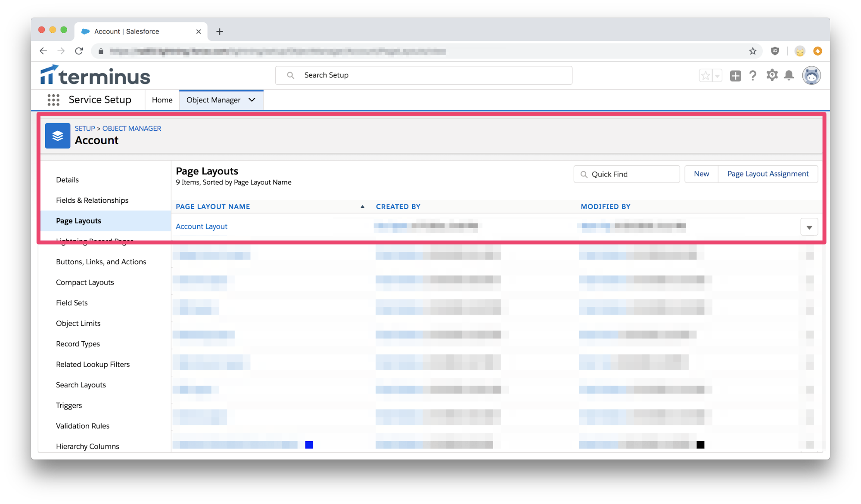Bookmark page with the star icon

point(752,51)
